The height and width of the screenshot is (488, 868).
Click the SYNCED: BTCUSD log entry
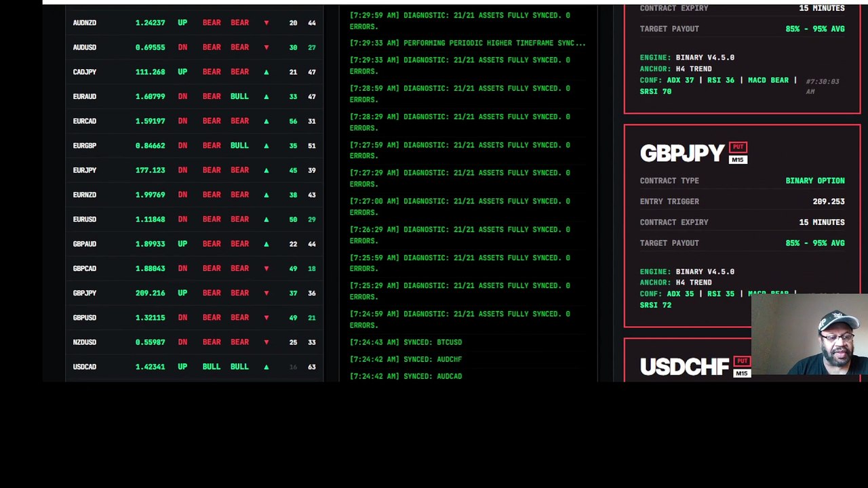click(406, 342)
